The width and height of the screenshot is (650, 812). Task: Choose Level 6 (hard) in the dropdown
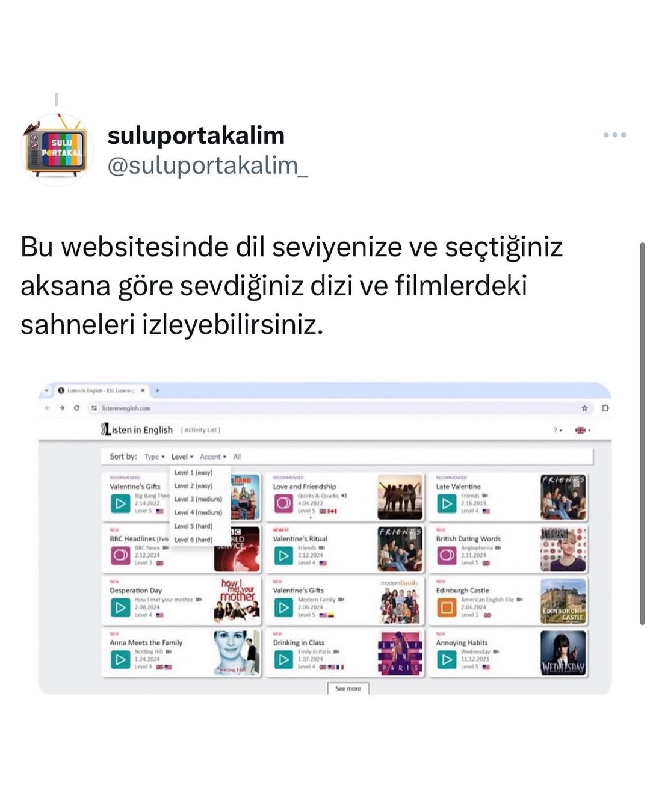click(193, 540)
